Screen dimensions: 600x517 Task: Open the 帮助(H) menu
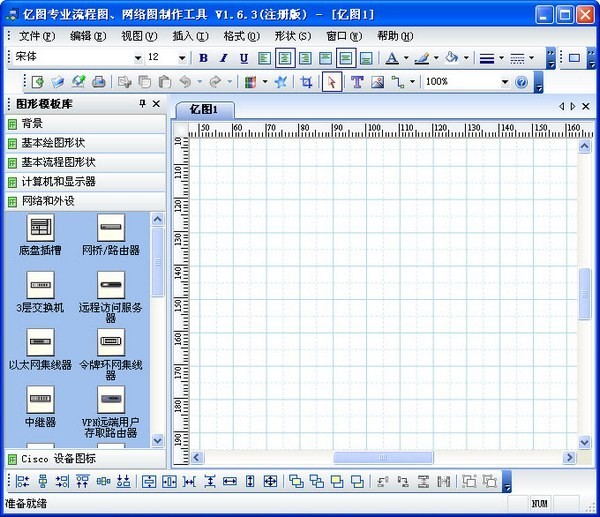[395, 36]
